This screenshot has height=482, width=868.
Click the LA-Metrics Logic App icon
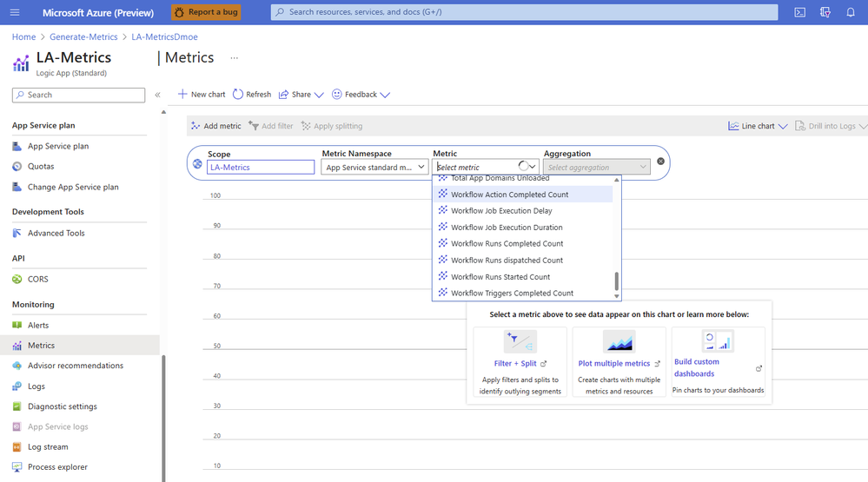[x=21, y=64]
